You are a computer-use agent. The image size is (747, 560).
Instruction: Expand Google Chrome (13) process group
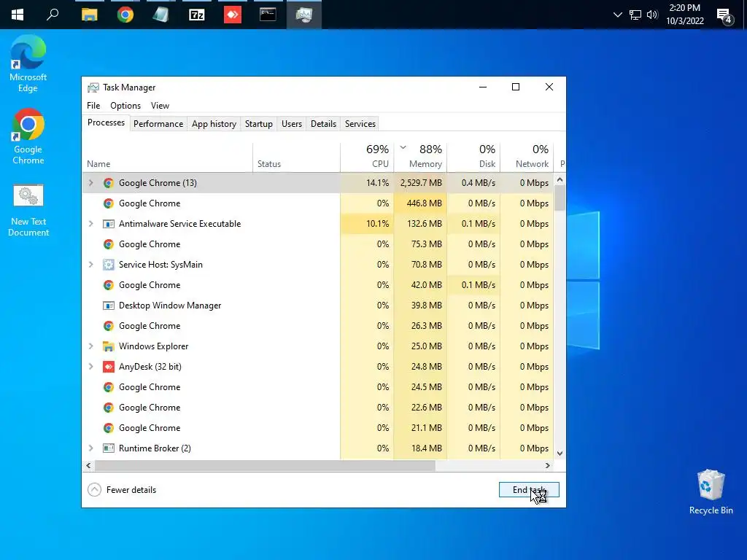tap(91, 183)
